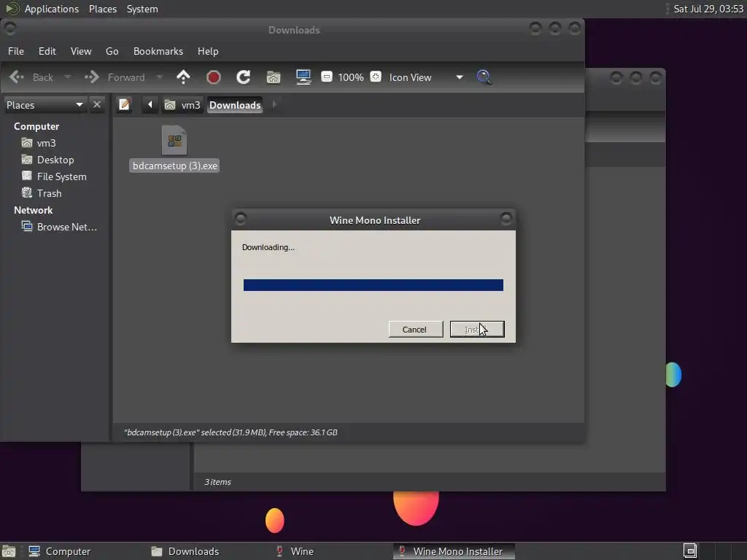The width and height of the screenshot is (747, 560).
Task: Click the path bar right scroll arrow
Action: point(274,104)
